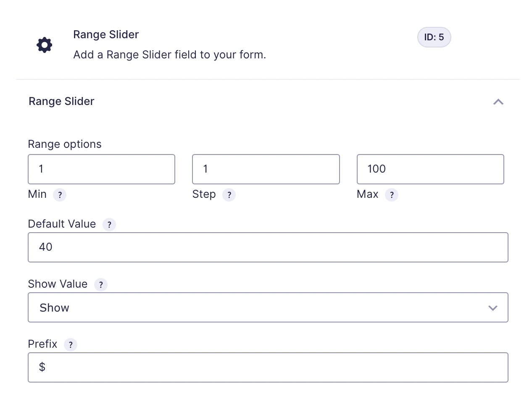Click the dropdown arrow in the Show select box
Image resolution: width=532 pixels, height=409 pixels.
493,308
